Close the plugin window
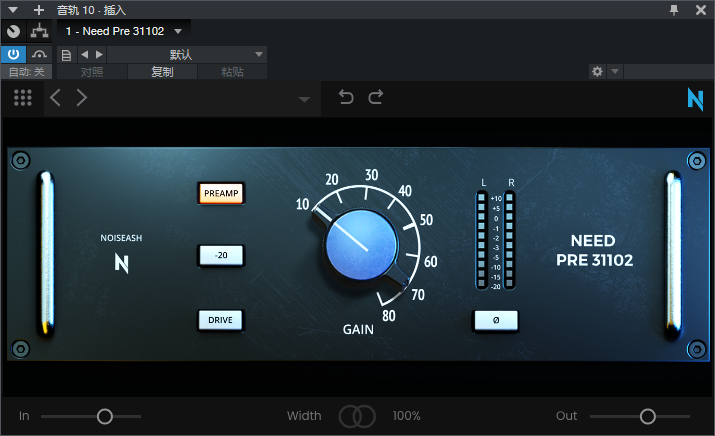 [701, 10]
